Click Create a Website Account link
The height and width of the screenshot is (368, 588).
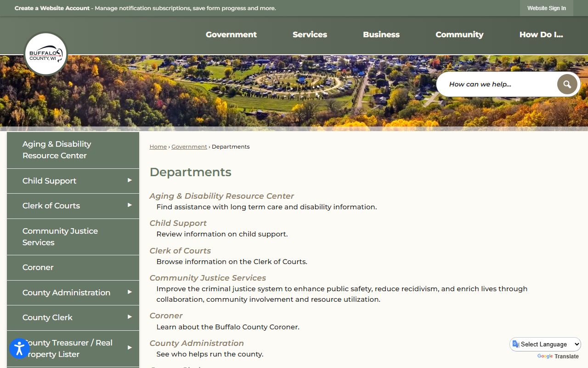point(52,8)
